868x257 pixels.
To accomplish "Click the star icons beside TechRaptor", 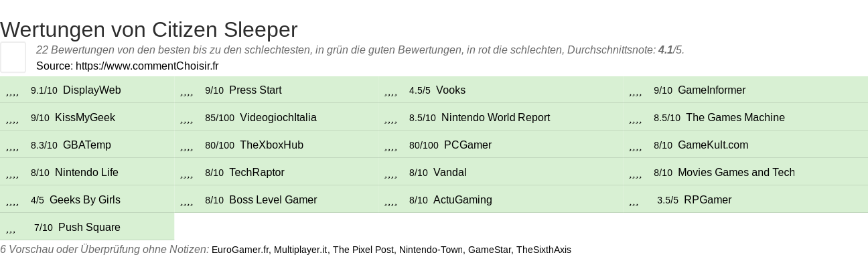I will (187, 173).
